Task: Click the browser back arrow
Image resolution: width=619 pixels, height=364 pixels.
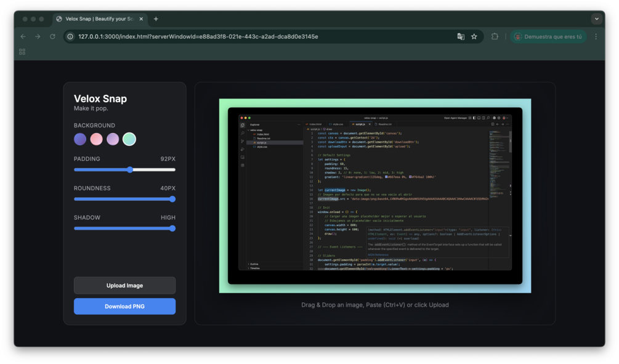Action: coord(23,36)
